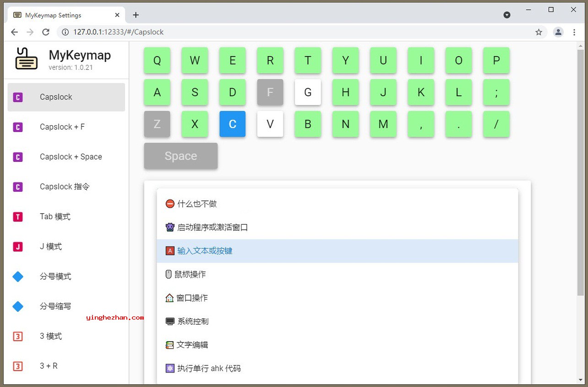Click the red no-entry icon for 什么也不做
The width and height of the screenshot is (588, 387).
170,204
